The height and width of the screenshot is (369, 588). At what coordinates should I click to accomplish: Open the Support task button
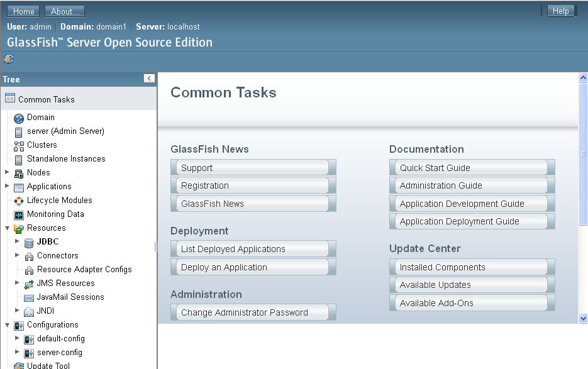(x=253, y=167)
